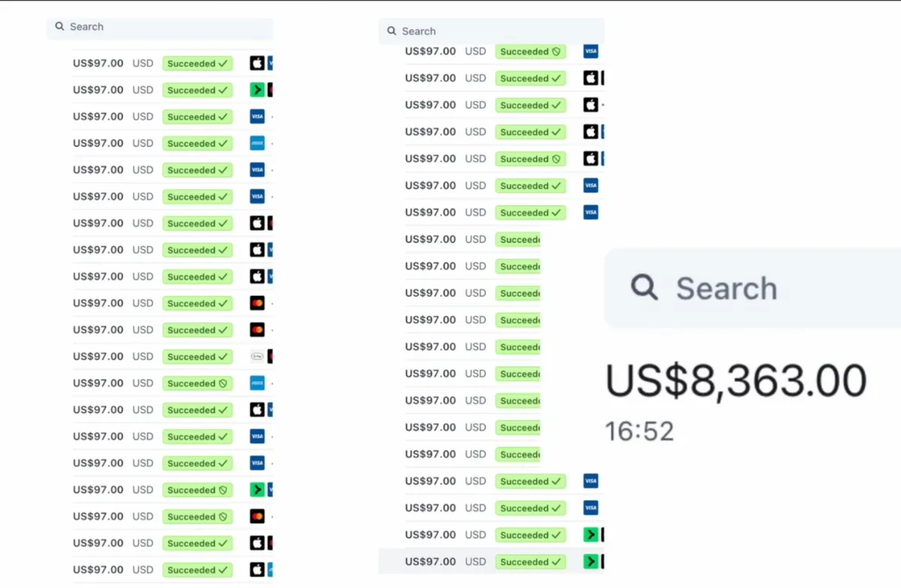Click the 16:52 timestamp
901x588 pixels.
click(x=640, y=432)
